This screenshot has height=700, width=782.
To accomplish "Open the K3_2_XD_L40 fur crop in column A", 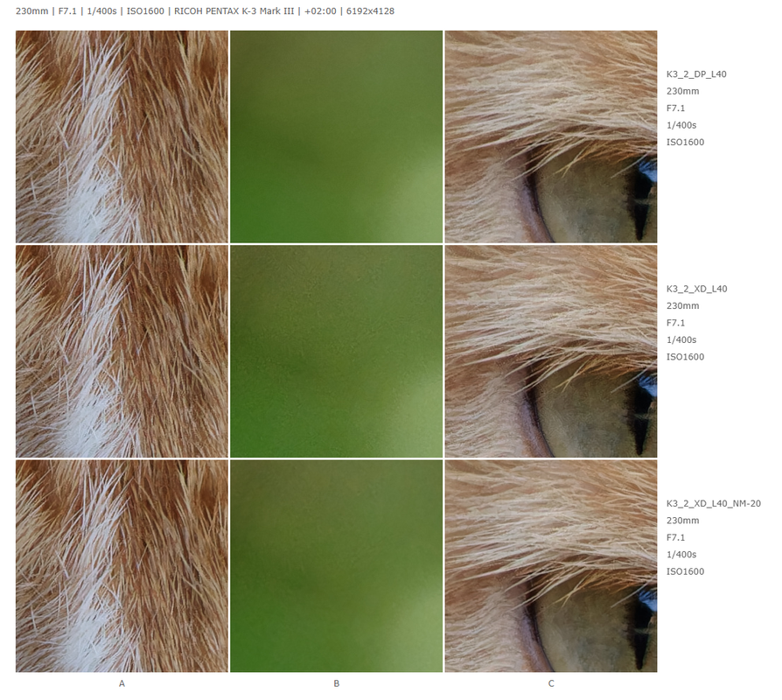I will click(122, 351).
